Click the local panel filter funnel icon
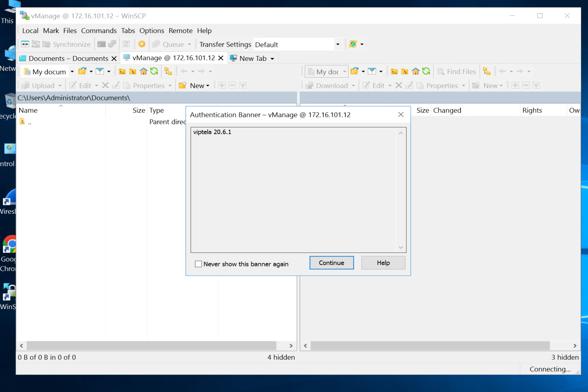This screenshot has height=392, width=588. (x=100, y=71)
